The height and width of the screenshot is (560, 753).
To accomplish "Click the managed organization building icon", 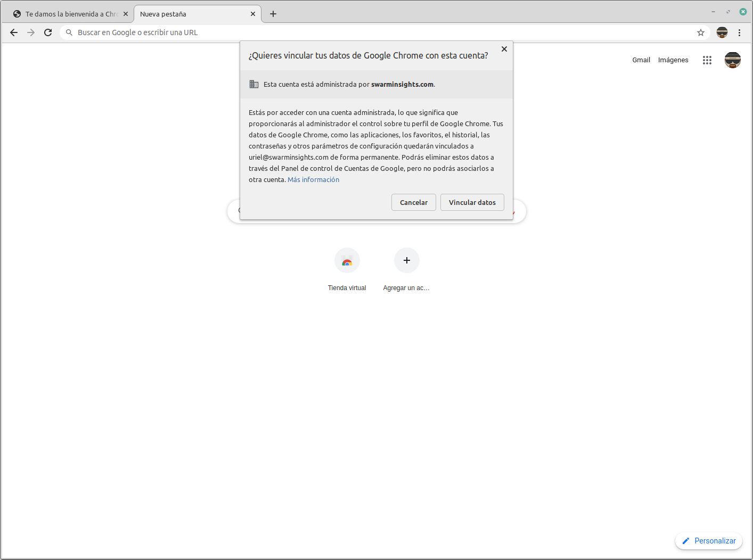I will pyautogui.click(x=254, y=84).
